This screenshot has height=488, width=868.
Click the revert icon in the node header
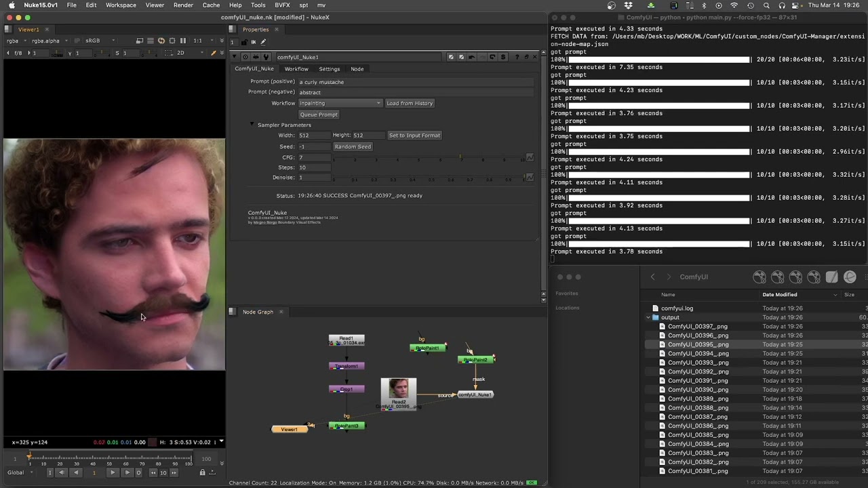pos(492,57)
